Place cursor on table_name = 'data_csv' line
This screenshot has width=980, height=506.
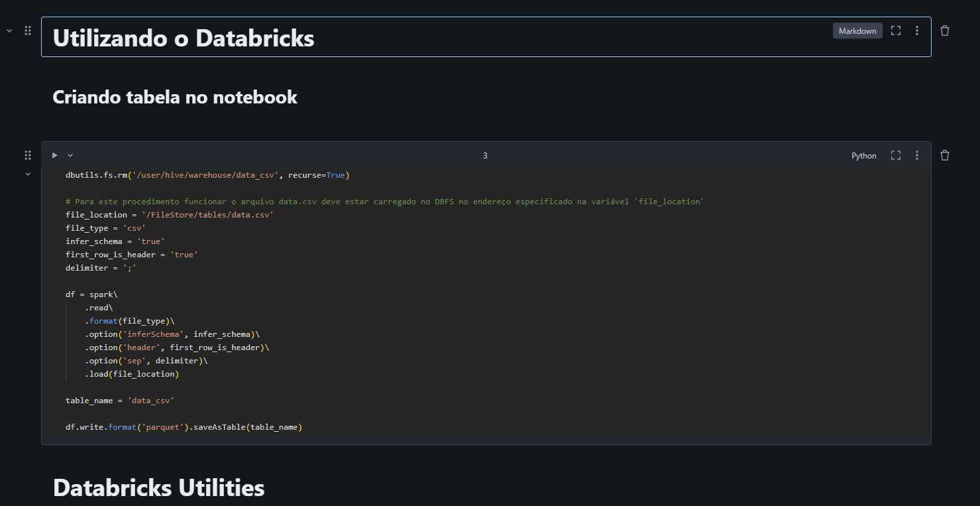[120, 401]
